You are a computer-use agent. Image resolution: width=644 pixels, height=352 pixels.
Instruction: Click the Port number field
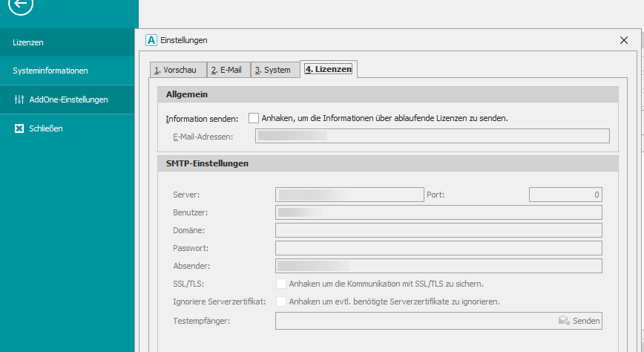pos(565,195)
